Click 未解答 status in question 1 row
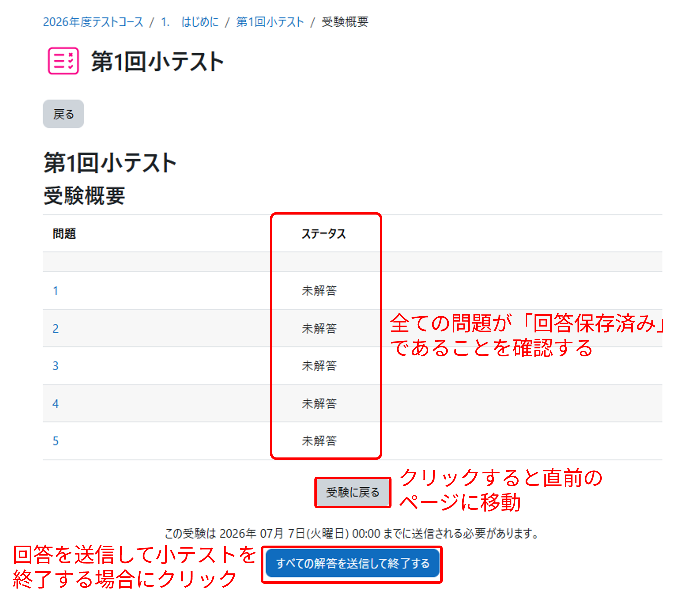The width and height of the screenshot is (689, 616). click(319, 291)
